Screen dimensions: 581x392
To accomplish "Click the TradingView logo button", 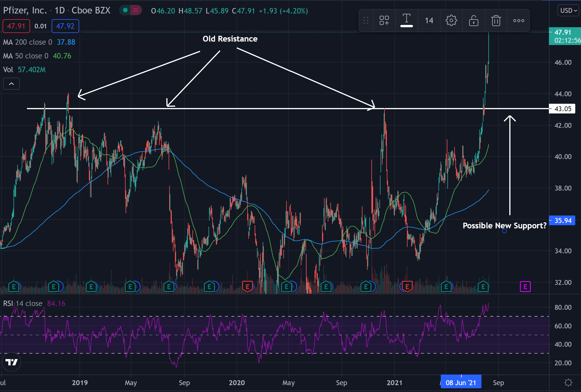I will click(x=12, y=362).
